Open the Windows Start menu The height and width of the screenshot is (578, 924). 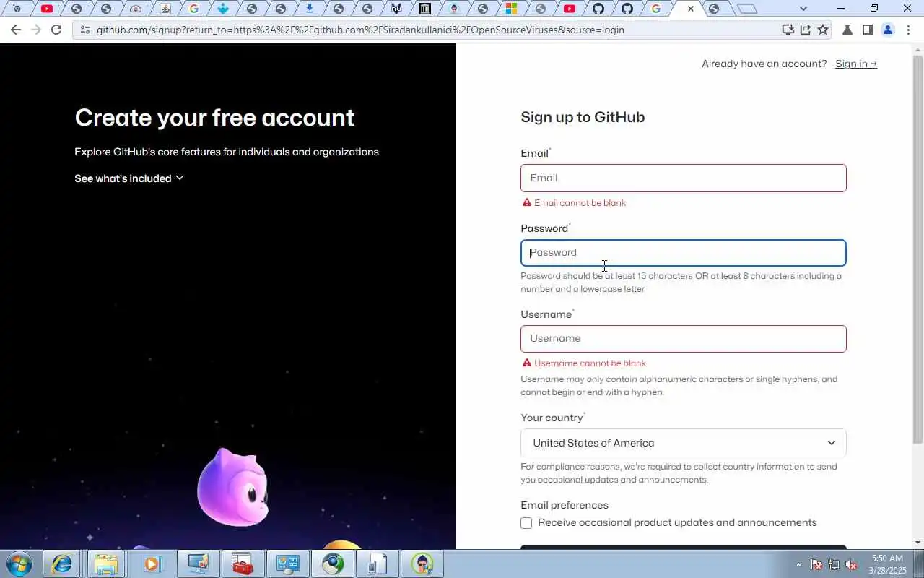pos(19,564)
